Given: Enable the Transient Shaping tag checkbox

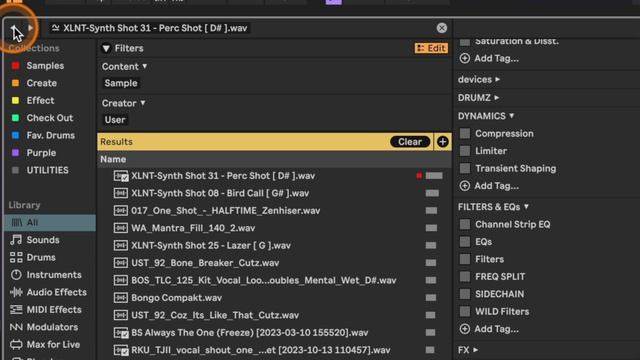Looking at the screenshot, I should (465, 169).
